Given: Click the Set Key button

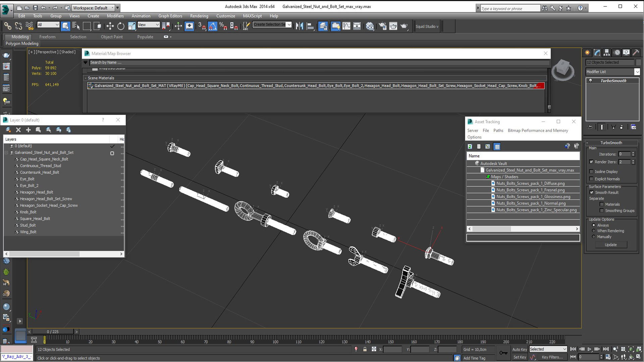Looking at the screenshot, I should click(x=519, y=357).
